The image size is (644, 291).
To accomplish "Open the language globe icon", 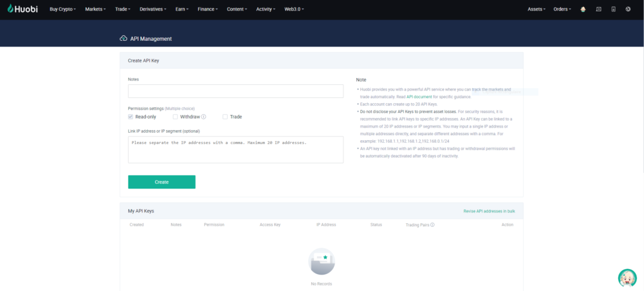I will point(628,9).
